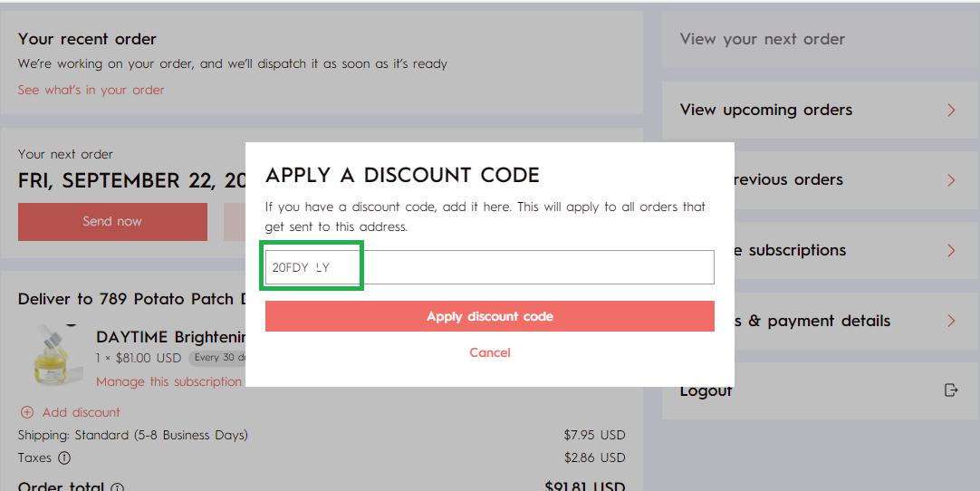Viewport: 980px width, 491px height.
Task: Click the Add discount link text
Action: pyautogui.click(x=82, y=412)
